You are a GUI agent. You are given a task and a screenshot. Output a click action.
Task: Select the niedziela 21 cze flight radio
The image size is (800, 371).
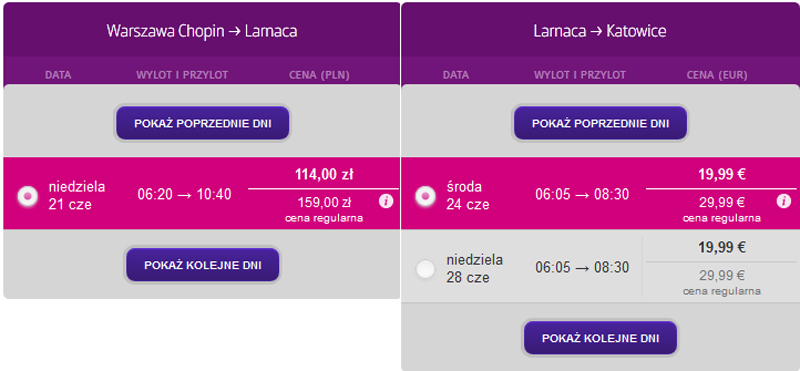(28, 196)
